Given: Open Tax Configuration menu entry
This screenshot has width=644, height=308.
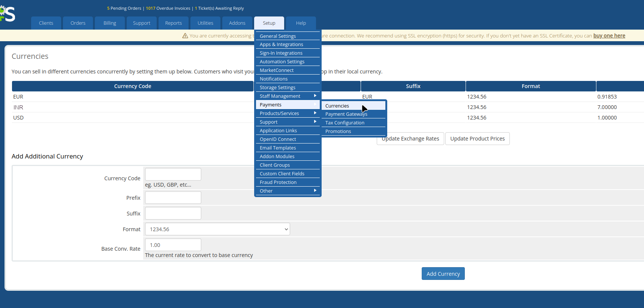Looking at the screenshot, I should (344, 123).
